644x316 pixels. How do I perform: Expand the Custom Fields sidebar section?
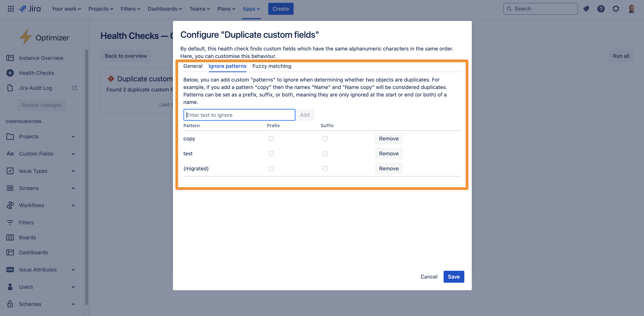point(73,154)
